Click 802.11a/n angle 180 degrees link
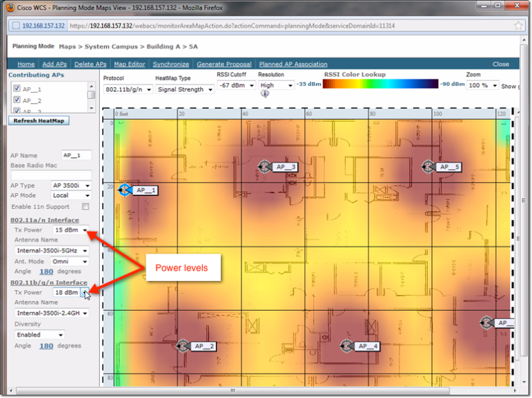532x398 pixels. [46, 272]
